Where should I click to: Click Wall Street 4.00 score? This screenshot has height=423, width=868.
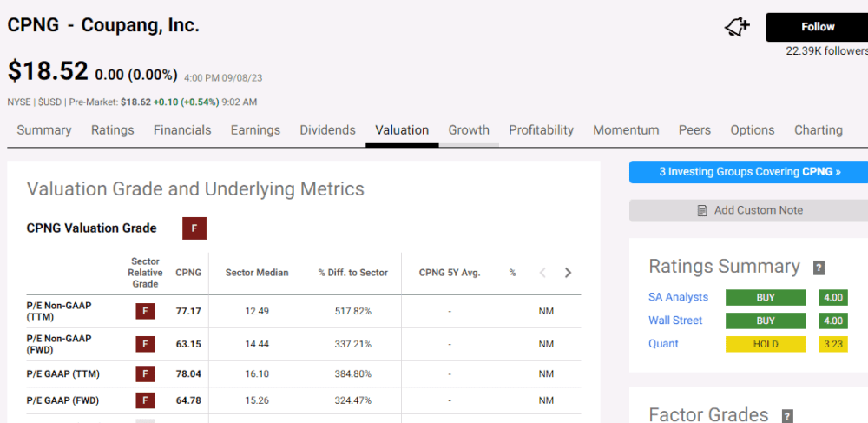point(833,321)
